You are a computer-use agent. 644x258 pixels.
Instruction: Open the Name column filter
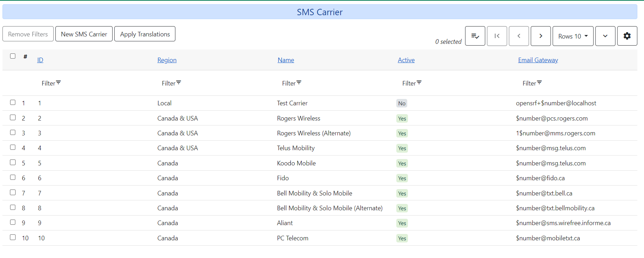tap(291, 83)
